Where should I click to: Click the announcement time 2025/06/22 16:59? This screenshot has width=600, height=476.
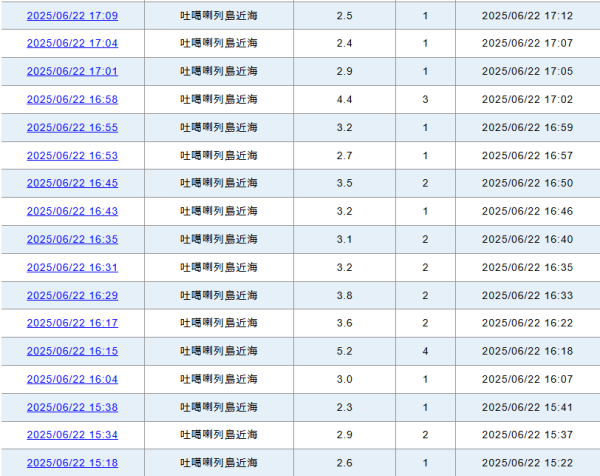pyautogui.click(x=527, y=128)
